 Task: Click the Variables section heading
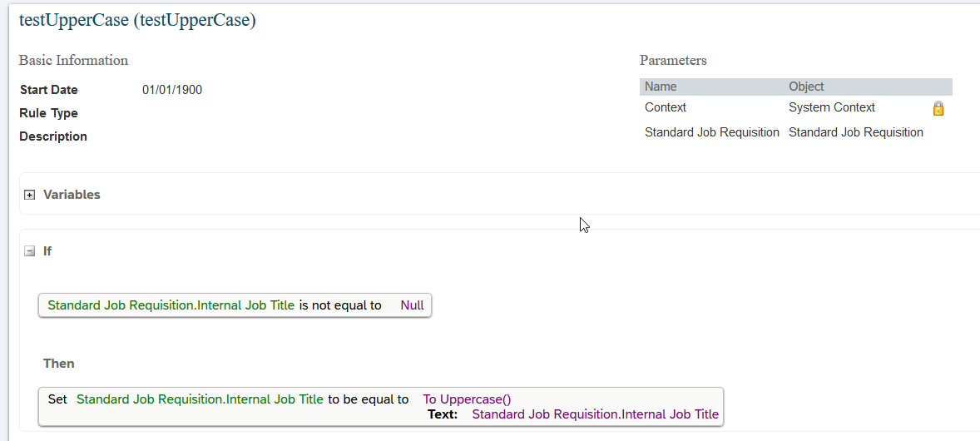click(72, 195)
